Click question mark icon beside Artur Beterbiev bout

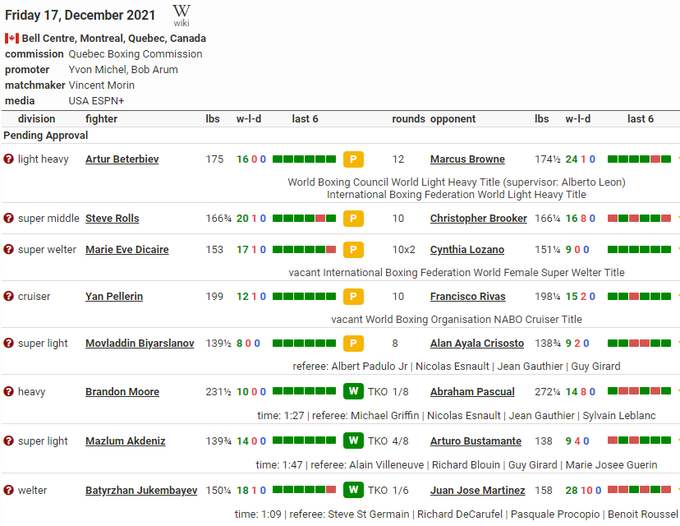[x=9, y=159]
